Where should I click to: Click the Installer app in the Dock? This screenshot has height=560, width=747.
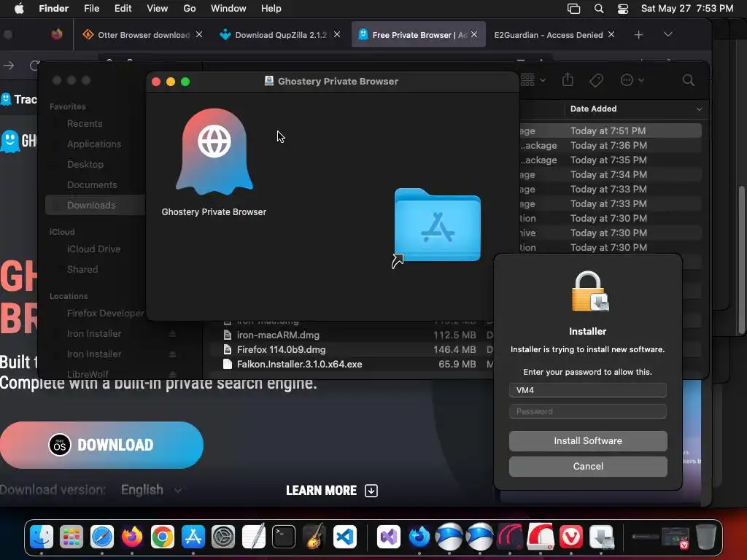click(x=601, y=537)
